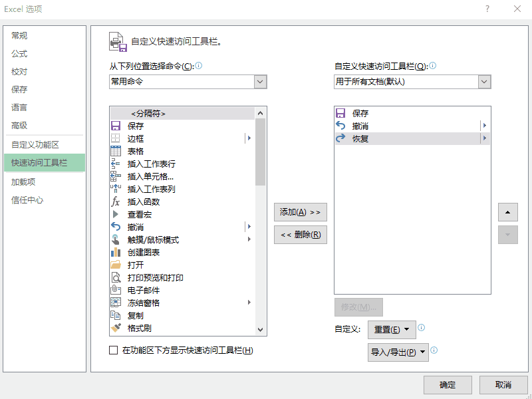Screen dimensions: 532x399
Task: Close the Excel 选项 dialog
Action: (517, 9)
